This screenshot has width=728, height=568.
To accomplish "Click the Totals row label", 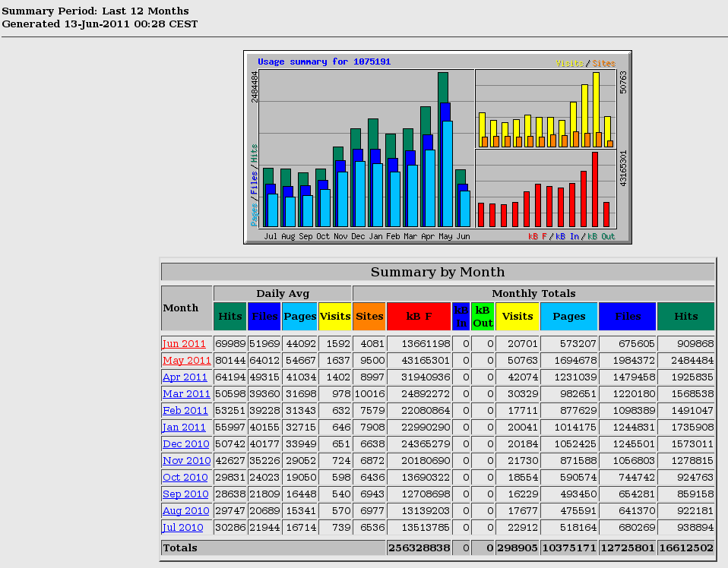I will click(x=180, y=547).
